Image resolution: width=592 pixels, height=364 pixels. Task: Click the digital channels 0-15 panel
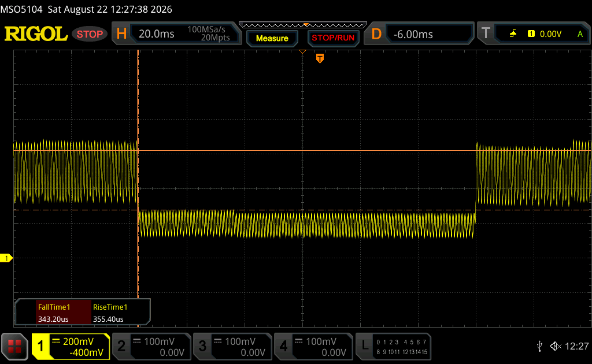click(402, 347)
